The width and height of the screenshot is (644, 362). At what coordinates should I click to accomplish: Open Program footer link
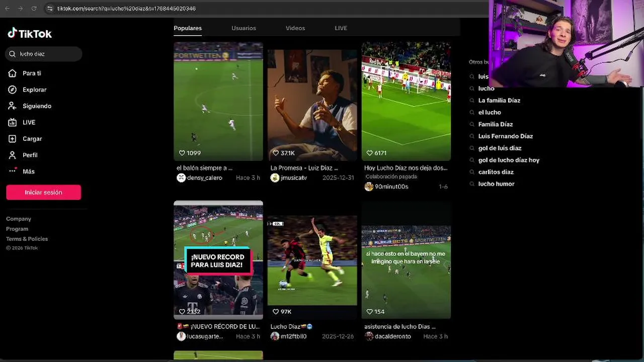pyautogui.click(x=17, y=229)
